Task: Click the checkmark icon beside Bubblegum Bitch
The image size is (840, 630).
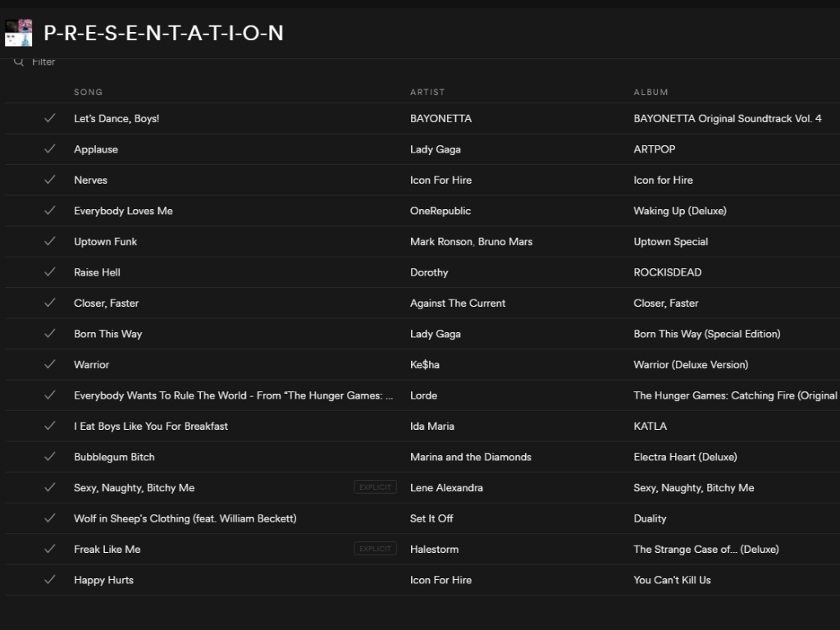Action: click(x=50, y=457)
